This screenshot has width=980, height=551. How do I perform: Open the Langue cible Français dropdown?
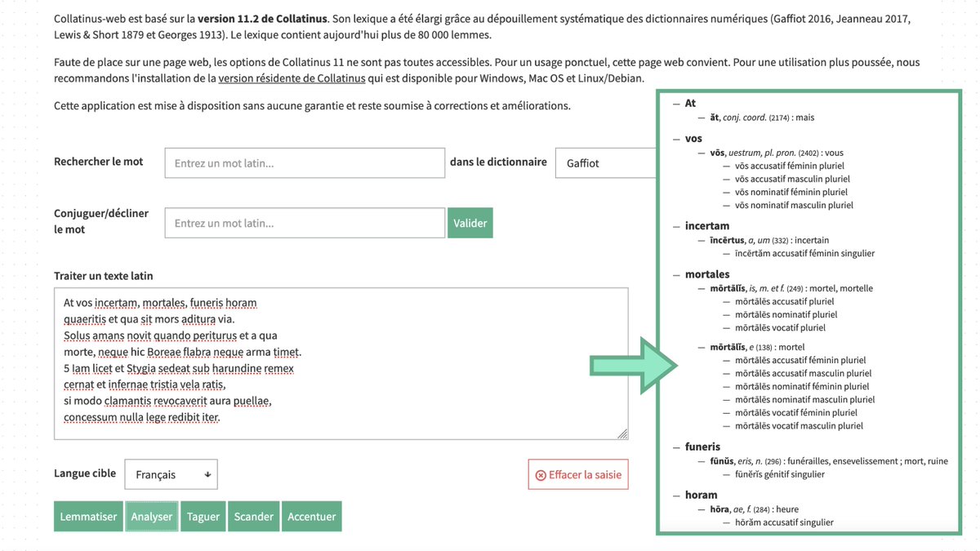[x=171, y=474]
